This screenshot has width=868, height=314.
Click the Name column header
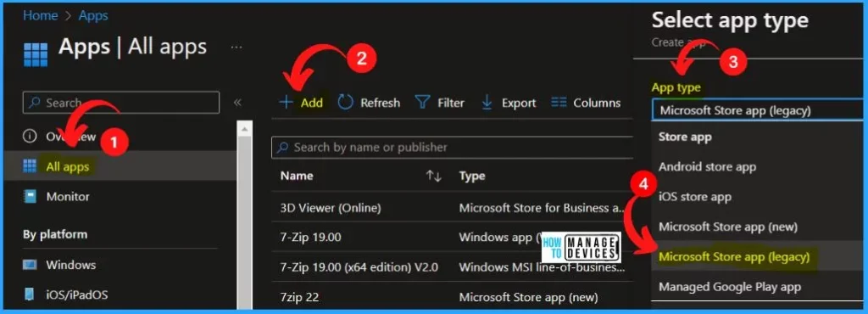click(x=297, y=177)
